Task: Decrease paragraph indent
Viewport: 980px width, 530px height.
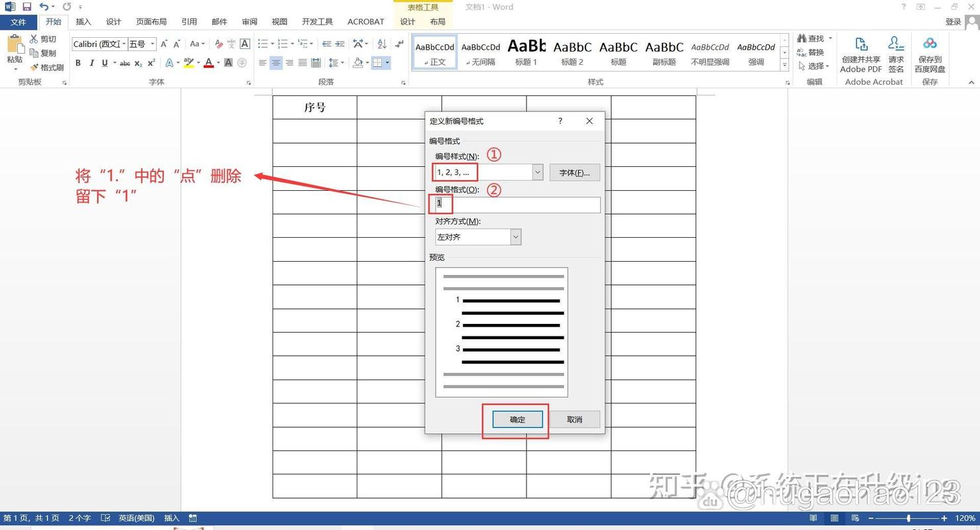Action: [x=326, y=44]
